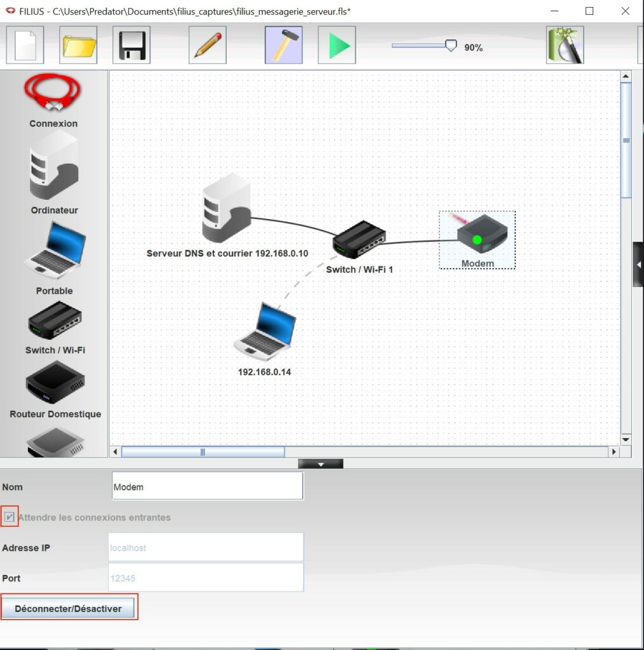Image resolution: width=644 pixels, height=650 pixels.
Task: Click the Adresse IP field showing localhost
Action: (206, 547)
